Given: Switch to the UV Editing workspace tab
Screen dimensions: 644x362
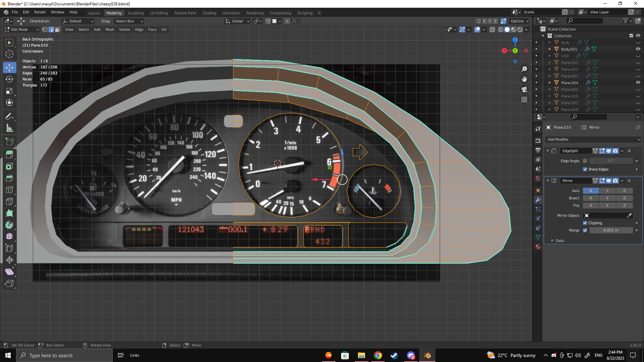Looking at the screenshot, I should (x=159, y=13).
